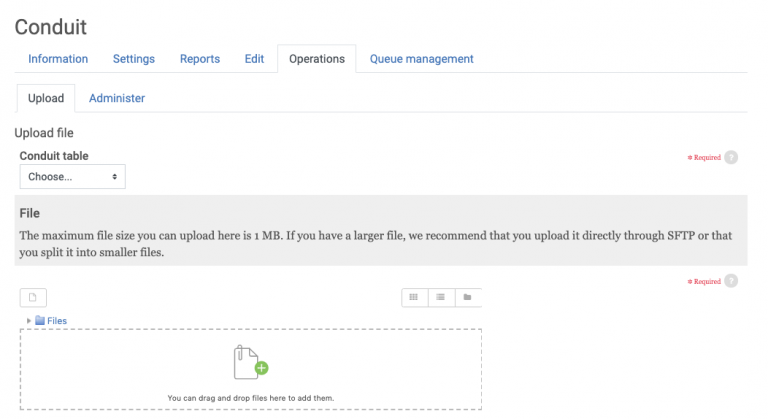Select the Upload sub-tab
Image resolution: width=768 pixels, height=419 pixels.
click(46, 98)
